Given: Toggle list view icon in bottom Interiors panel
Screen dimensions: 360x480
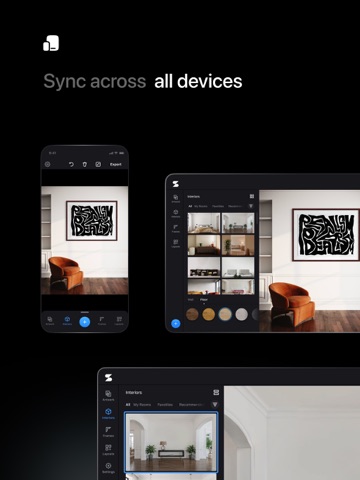Looking at the screenshot, I should pyautogui.click(x=216, y=392).
